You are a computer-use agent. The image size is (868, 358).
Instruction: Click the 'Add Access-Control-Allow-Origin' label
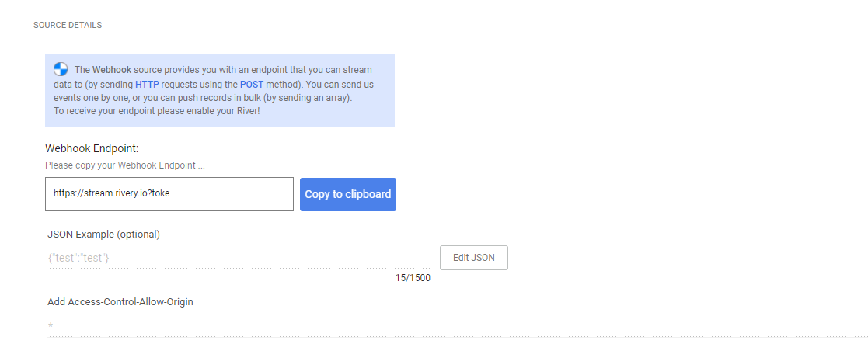[x=120, y=301]
